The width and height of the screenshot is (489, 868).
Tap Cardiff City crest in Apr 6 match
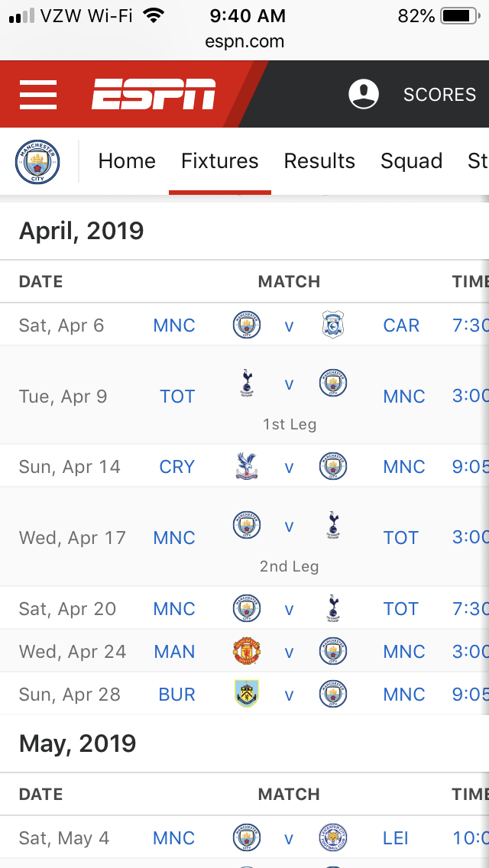point(333,325)
